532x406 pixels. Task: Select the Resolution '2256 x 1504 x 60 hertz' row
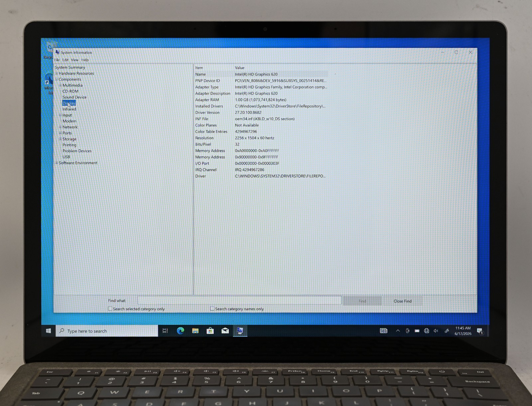261,138
